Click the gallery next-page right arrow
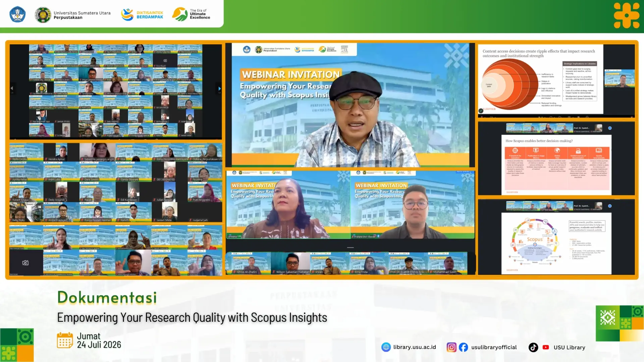644x362 pixels. point(219,88)
